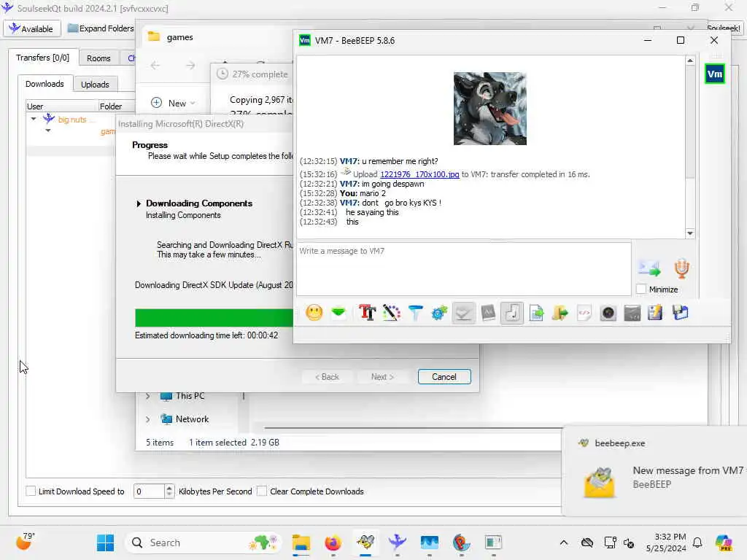Open Firefox from the taskbar
The image size is (747, 560).
[333, 542]
